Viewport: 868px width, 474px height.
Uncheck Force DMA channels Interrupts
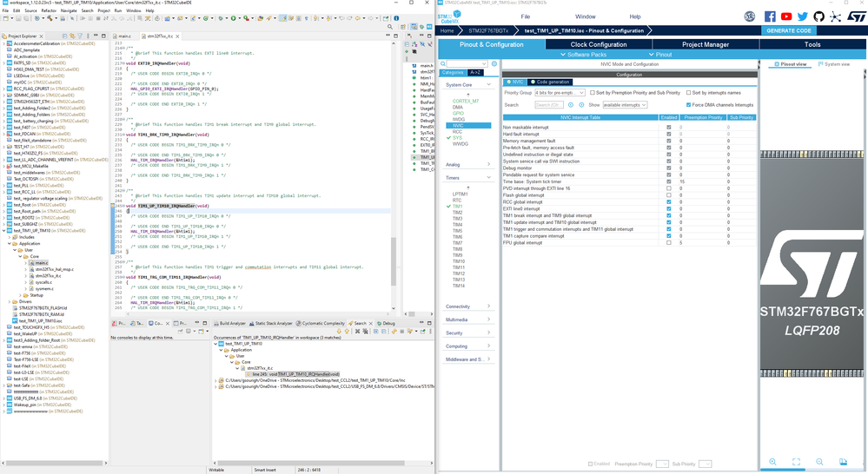(689, 105)
